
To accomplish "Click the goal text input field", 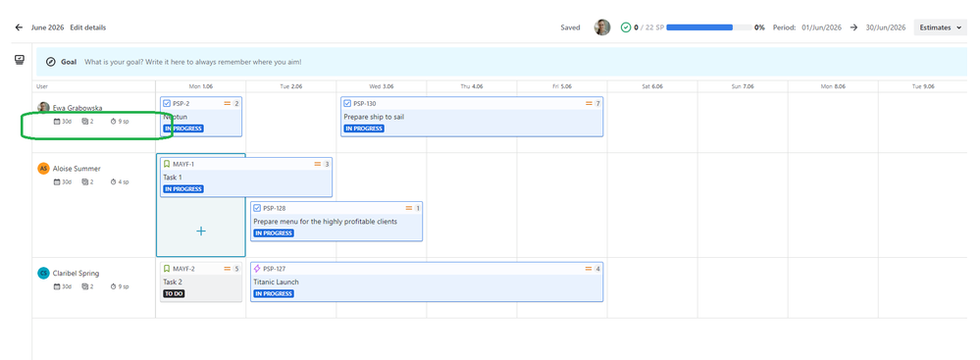I will 193,62.
